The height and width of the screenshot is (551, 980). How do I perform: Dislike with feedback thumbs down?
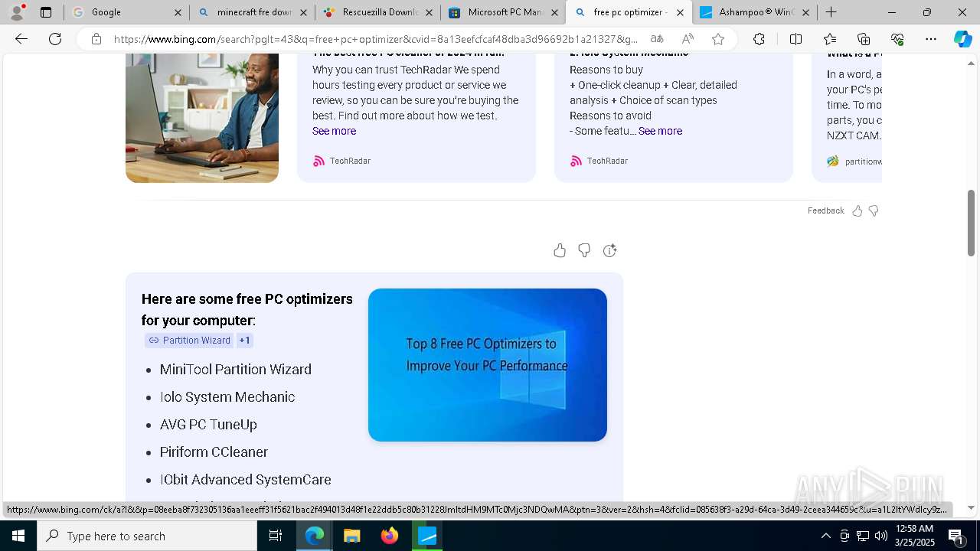coord(874,210)
